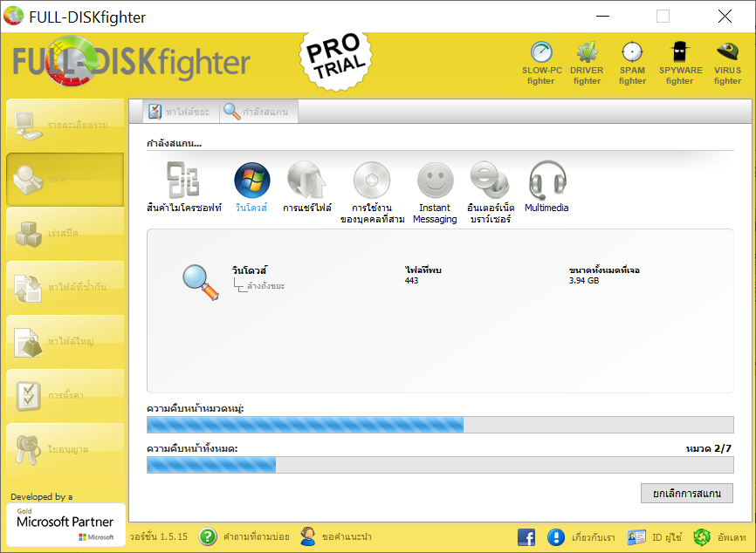This screenshot has height=553, width=756.
Task: Click the ขนาดทั้งหมดที่เจอ column label
Action: (x=604, y=270)
